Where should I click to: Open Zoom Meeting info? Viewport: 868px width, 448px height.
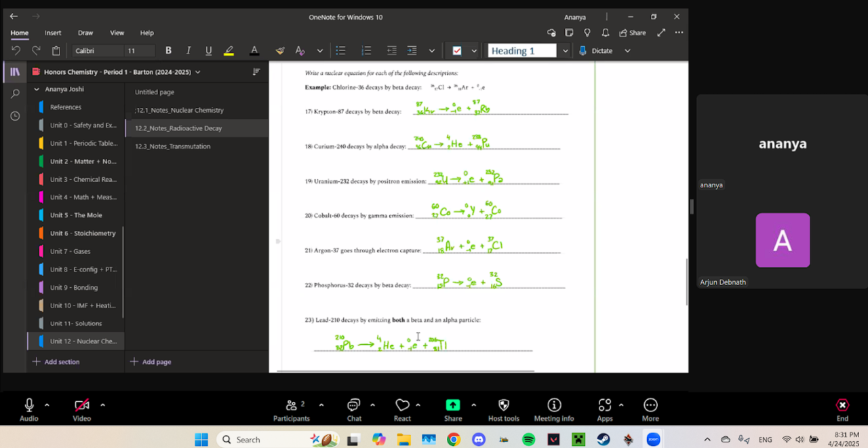(554, 410)
